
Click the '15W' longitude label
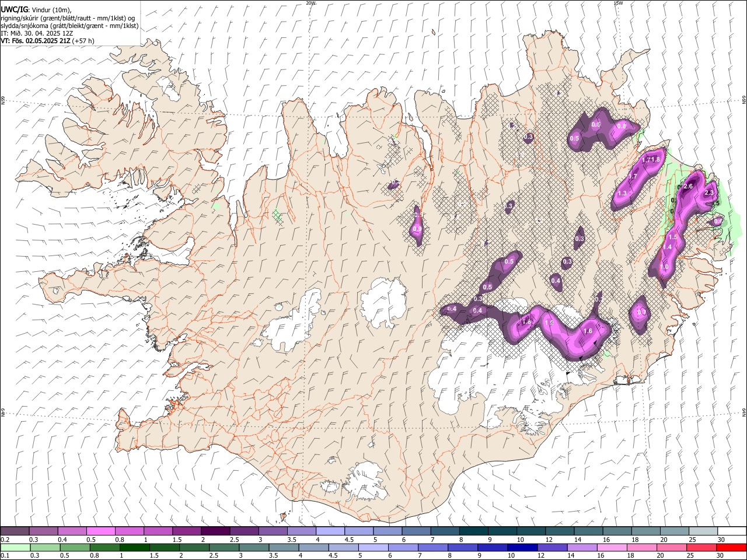coord(618,3)
